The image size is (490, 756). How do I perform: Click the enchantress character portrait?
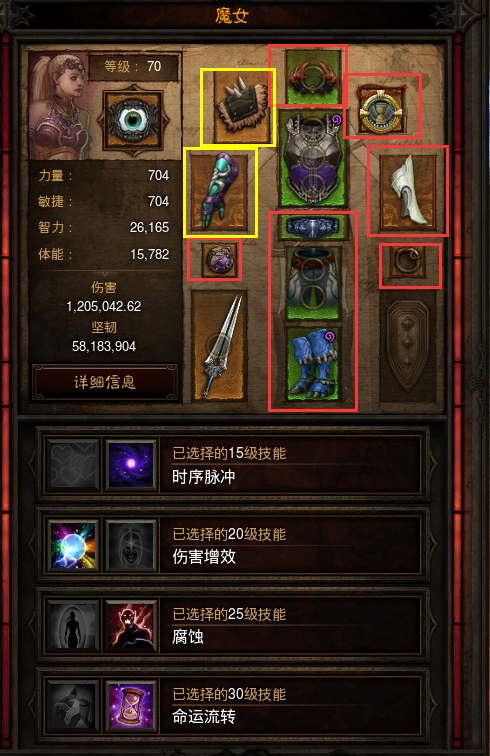pyautogui.click(x=60, y=106)
